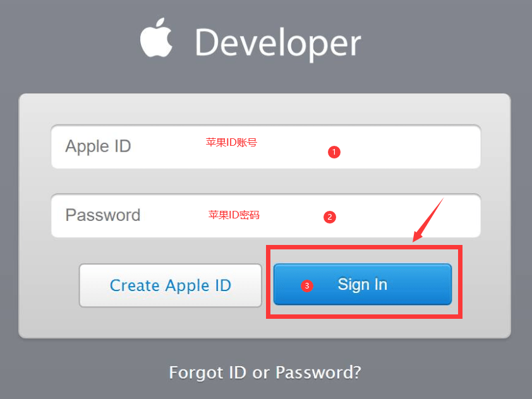Click the gray "Apple ID" placeholder label
Screen dimensions: 532x399
(x=98, y=147)
